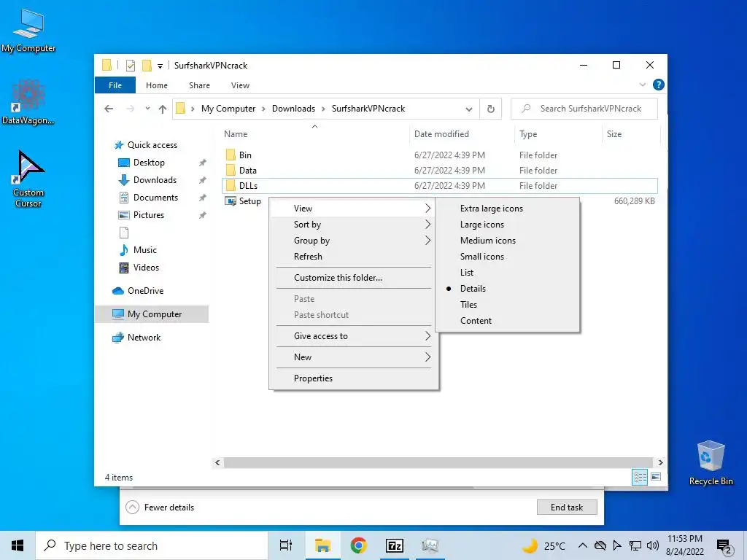Expand New submenu
This screenshot has width=747, height=560.
click(354, 357)
